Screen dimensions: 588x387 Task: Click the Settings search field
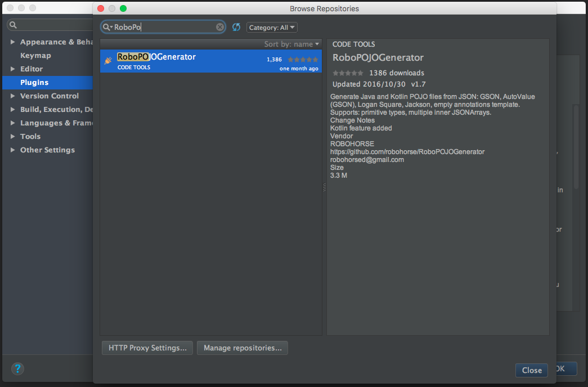(x=50, y=25)
